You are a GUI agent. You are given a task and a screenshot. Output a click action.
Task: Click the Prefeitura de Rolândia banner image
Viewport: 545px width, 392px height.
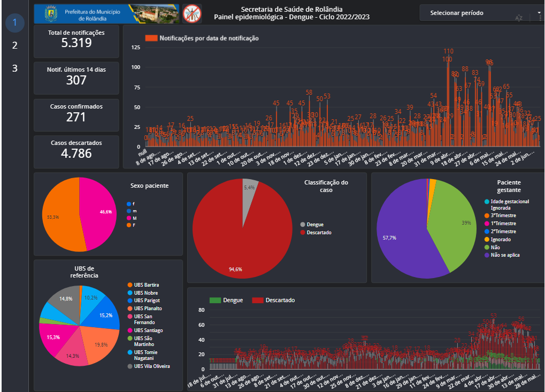[x=107, y=14]
